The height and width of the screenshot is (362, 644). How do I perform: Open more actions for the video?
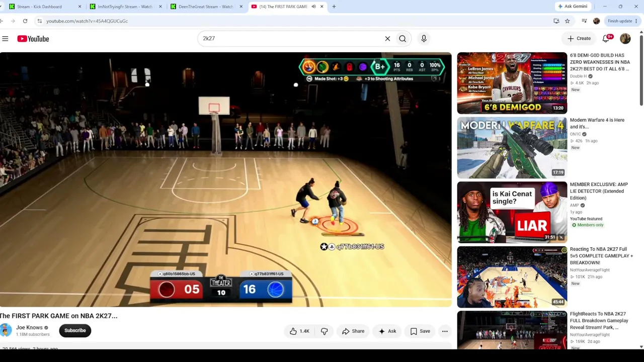click(445, 331)
